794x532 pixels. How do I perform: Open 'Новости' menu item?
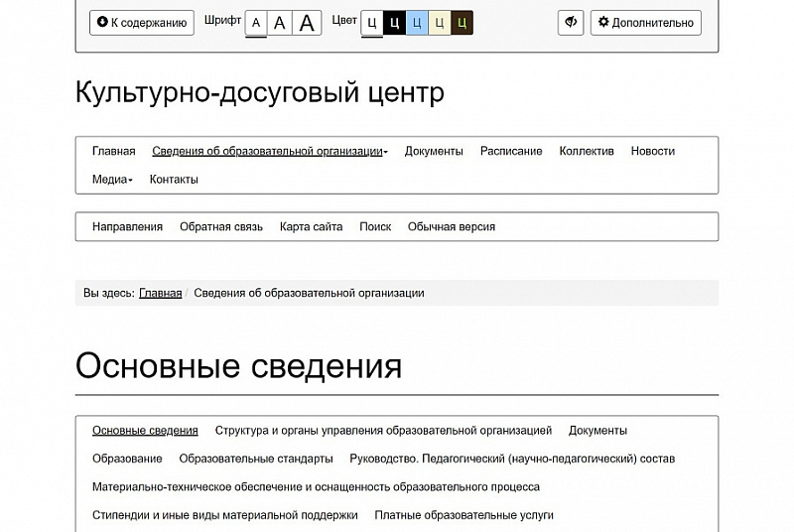point(653,151)
